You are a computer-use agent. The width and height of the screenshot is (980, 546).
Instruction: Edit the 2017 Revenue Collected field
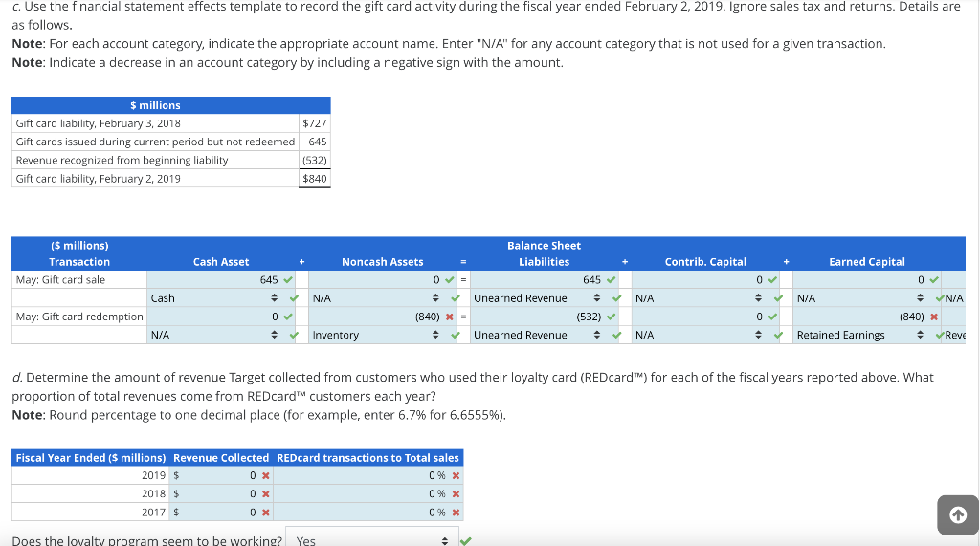coord(220,513)
